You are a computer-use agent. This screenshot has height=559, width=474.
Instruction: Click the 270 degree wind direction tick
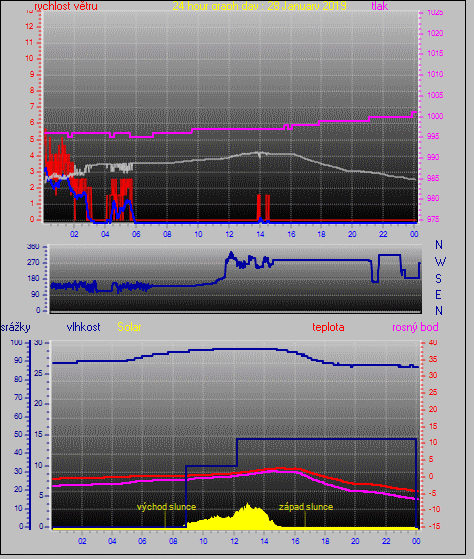33,263
